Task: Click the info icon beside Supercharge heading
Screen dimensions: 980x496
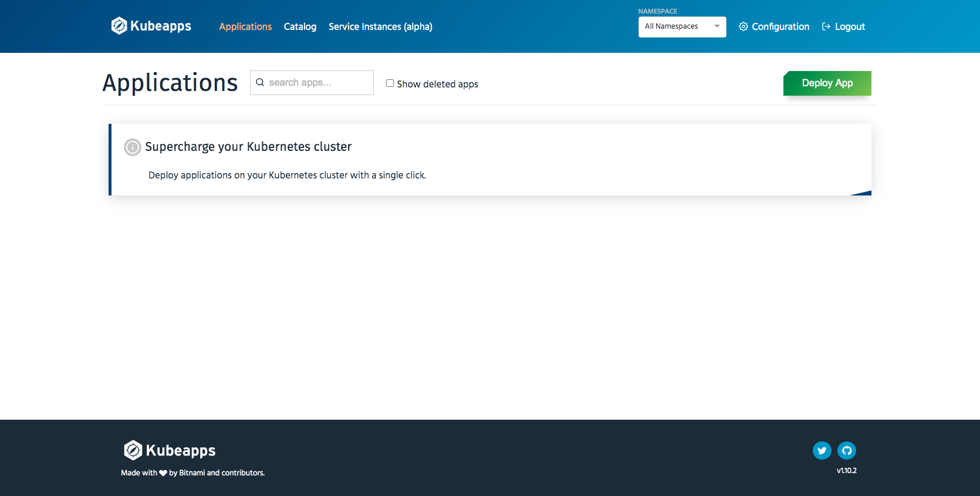Action: coord(133,147)
